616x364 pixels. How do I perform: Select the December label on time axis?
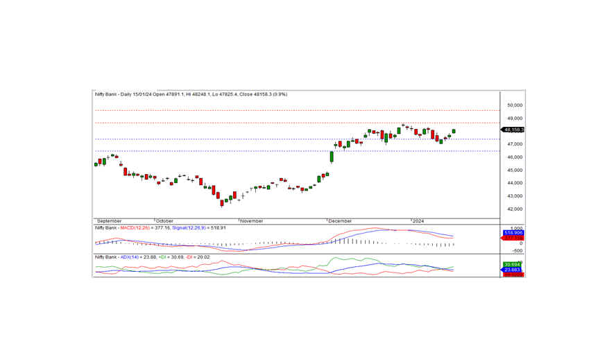pos(340,220)
